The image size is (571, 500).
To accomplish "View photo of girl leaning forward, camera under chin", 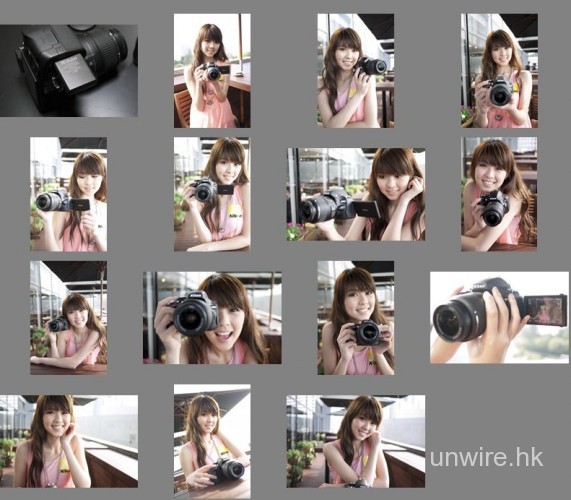I will tap(499, 194).
